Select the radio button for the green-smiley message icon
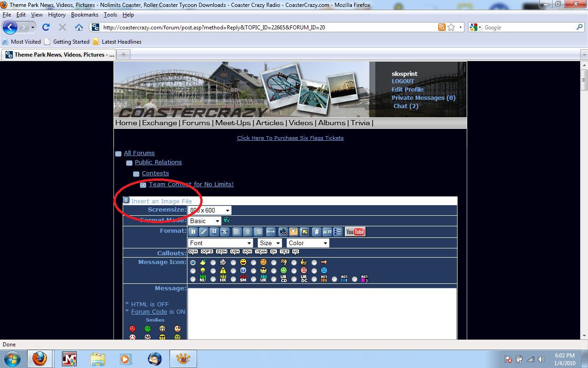The image size is (588, 368). tap(273, 271)
